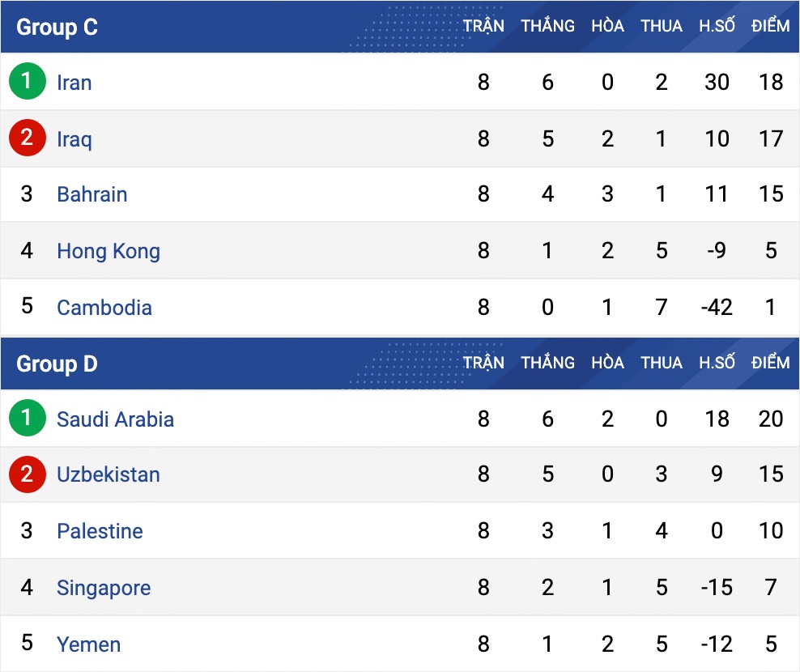Select Bahrain in Group C
Image resolution: width=800 pixels, height=672 pixels.
point(91,194)
